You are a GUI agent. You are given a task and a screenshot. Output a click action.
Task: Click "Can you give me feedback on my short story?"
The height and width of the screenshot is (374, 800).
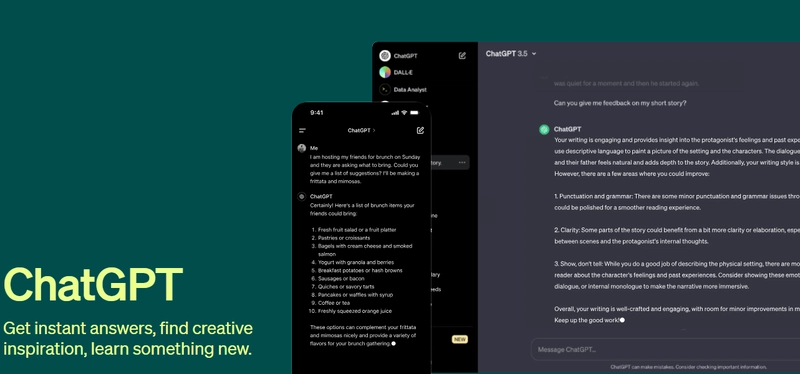620,103
